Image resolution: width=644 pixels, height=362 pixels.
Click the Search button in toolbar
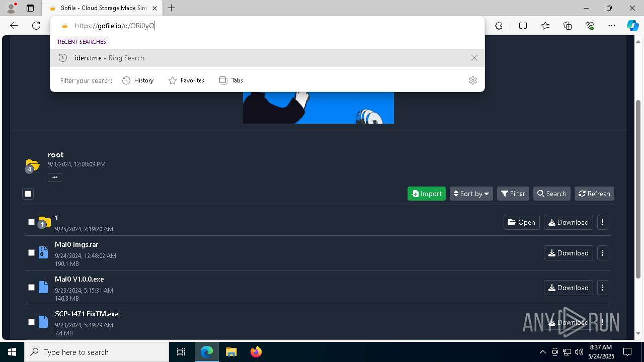pos(552,194)
